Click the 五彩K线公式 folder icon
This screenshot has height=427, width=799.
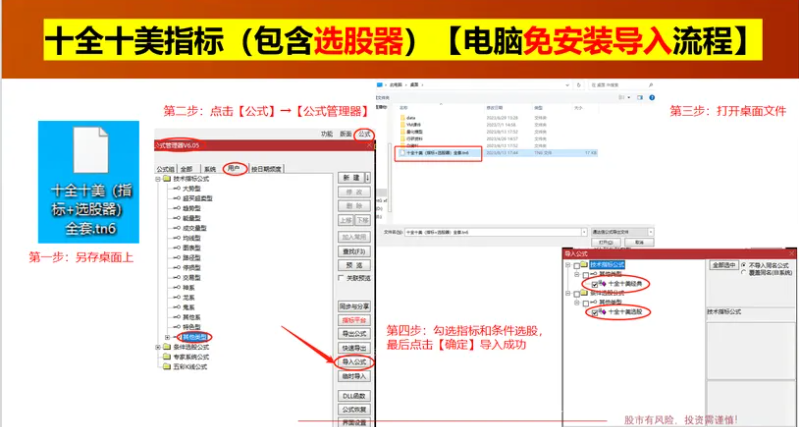[x=166, y=367]
